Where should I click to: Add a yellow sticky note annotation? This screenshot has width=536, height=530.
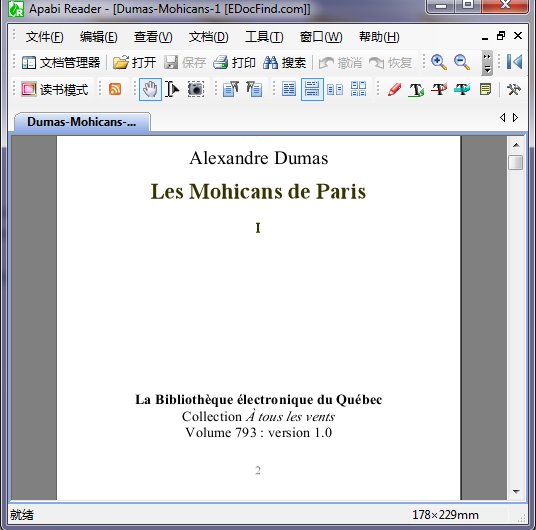pos(485,90)
